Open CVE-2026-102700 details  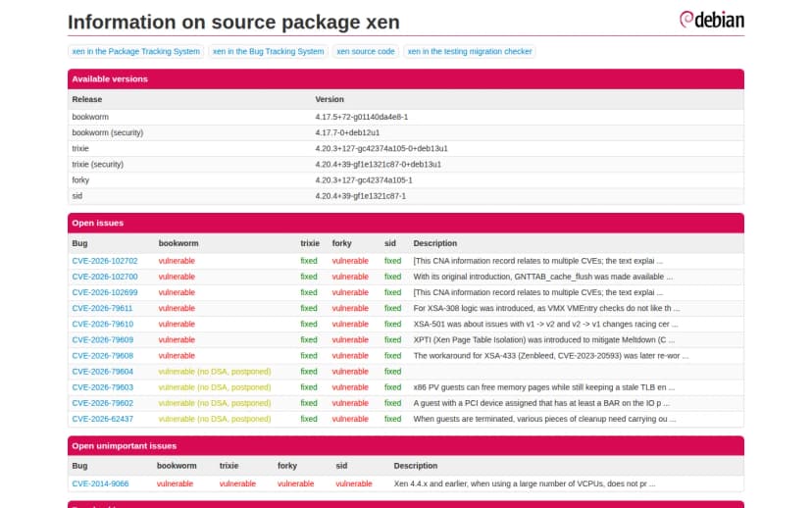coord(105,277)
